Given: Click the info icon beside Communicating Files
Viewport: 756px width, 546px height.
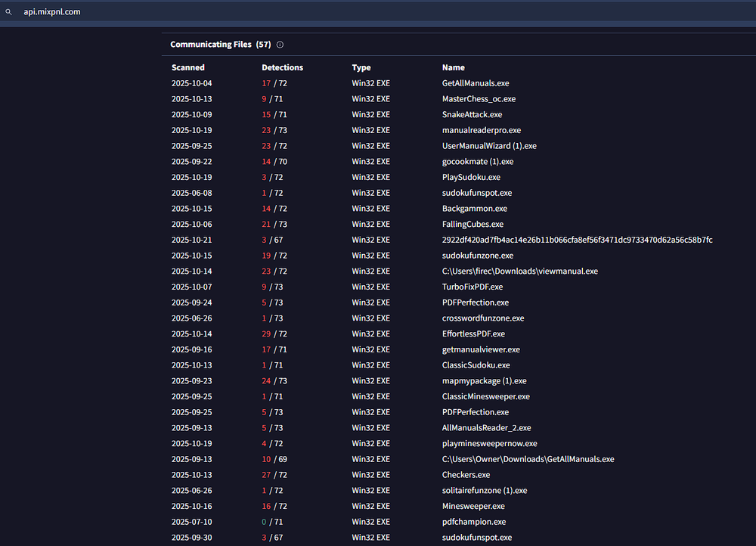Looking at the screenshot, I should coord(280,45).
